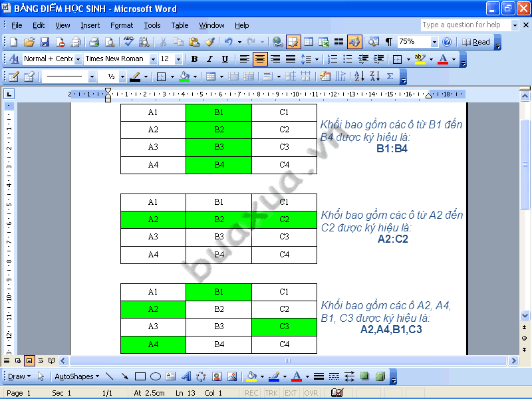Screen dimensions: 532x399
Task: Open the Format menu
Action: (x=122, y=25)
